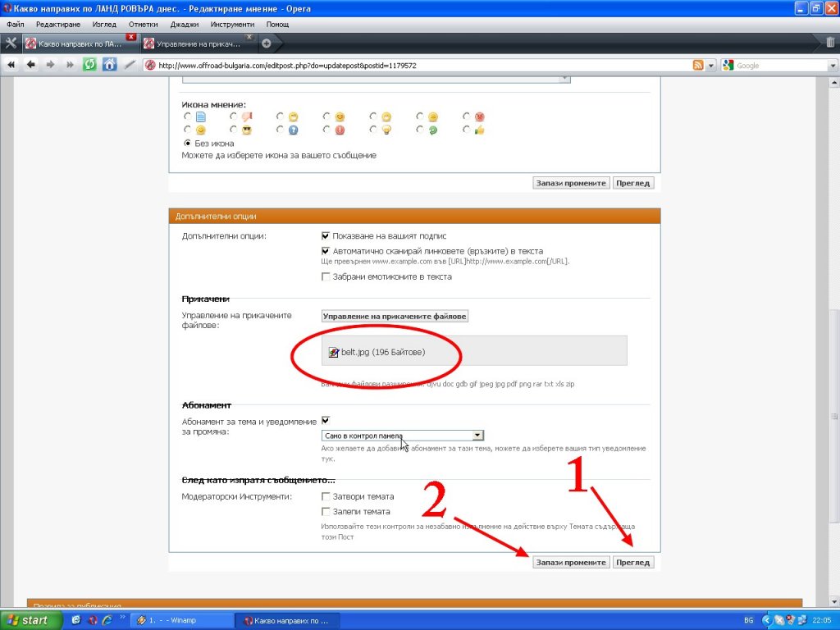Open the Opera panels wrench icon
840x630 pixels.
click(11, 43)
